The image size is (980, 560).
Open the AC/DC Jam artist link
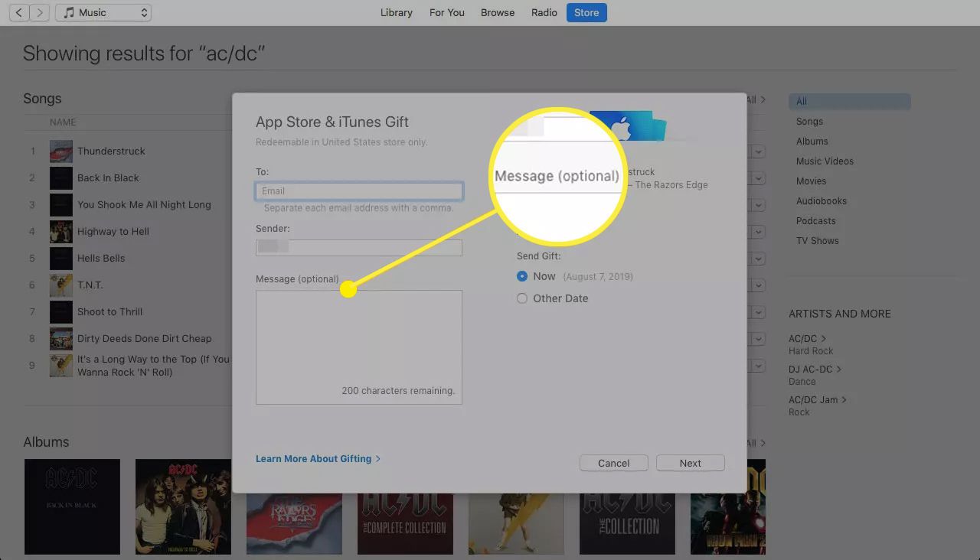818,399
